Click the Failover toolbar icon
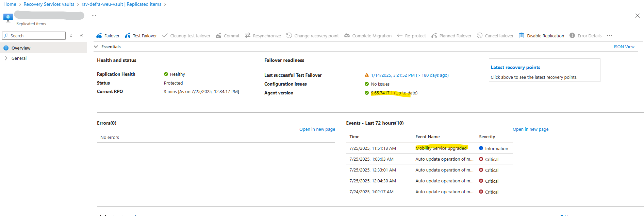 [x=99, y=36]
